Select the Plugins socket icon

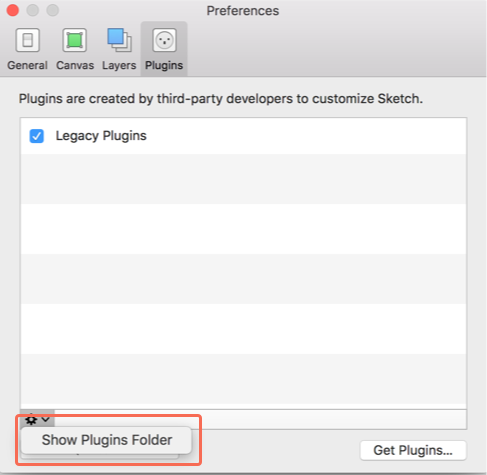pyautogui.click(x=164, y=40)
